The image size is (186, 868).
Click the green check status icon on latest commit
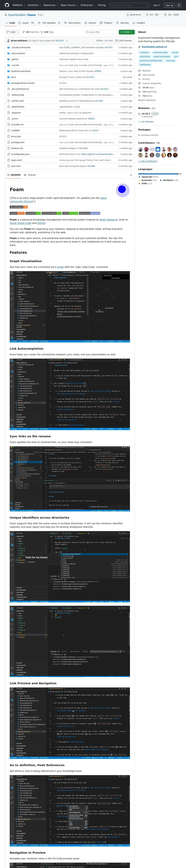tap(67, 41)
